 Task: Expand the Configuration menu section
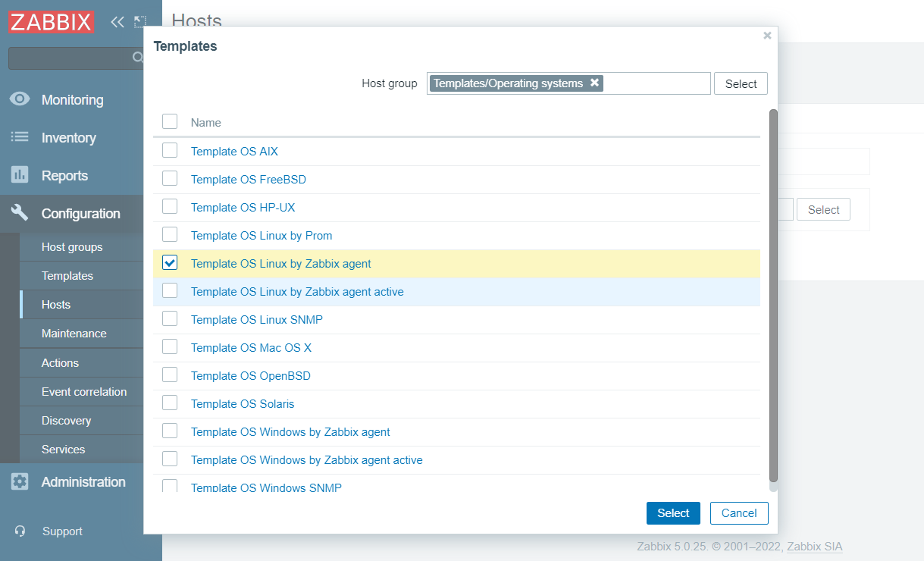coord(80,214)
